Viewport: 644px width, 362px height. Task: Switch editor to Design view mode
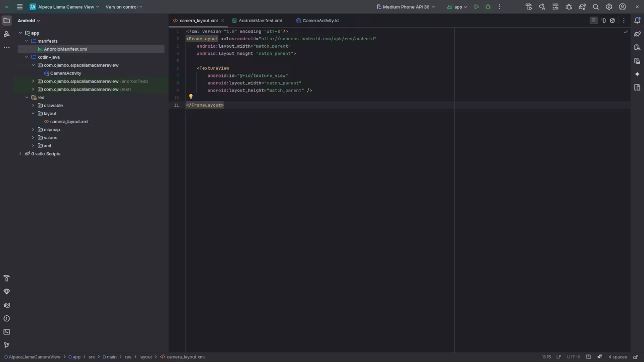[x=612, y=21]
